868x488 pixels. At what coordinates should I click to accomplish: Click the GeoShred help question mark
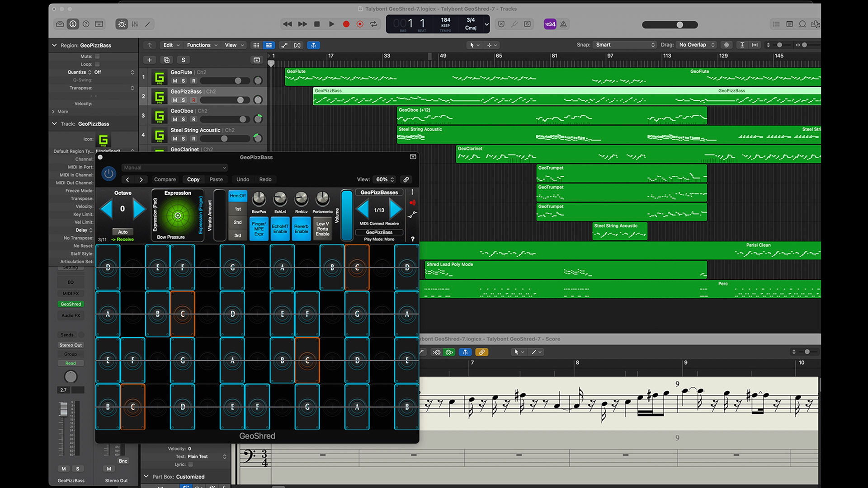point(412,239)
